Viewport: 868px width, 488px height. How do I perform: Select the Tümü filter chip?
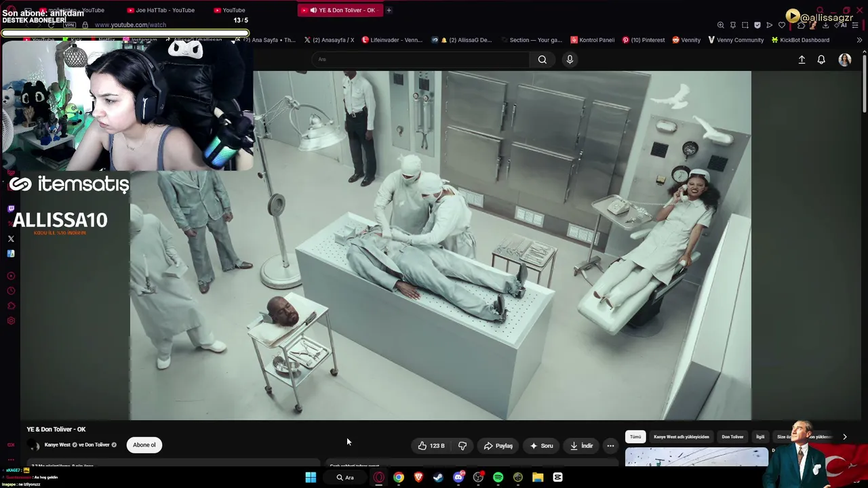click(635, 437)
